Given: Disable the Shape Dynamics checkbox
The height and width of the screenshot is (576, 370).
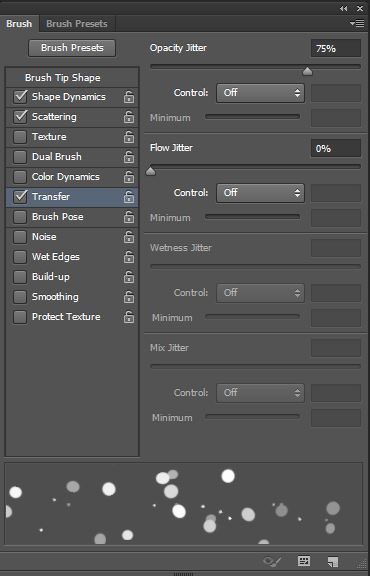Looking at the screenshot, I should (x=20, y=97).
